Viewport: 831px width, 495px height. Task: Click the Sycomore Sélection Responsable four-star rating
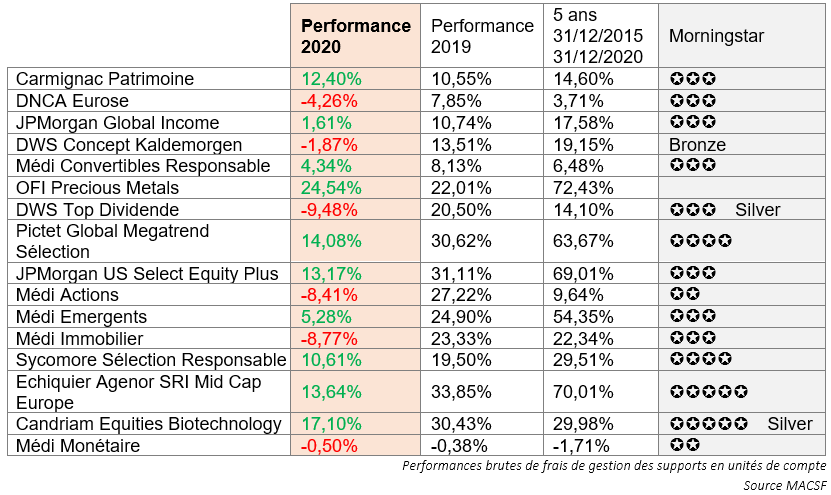(700, 360)
